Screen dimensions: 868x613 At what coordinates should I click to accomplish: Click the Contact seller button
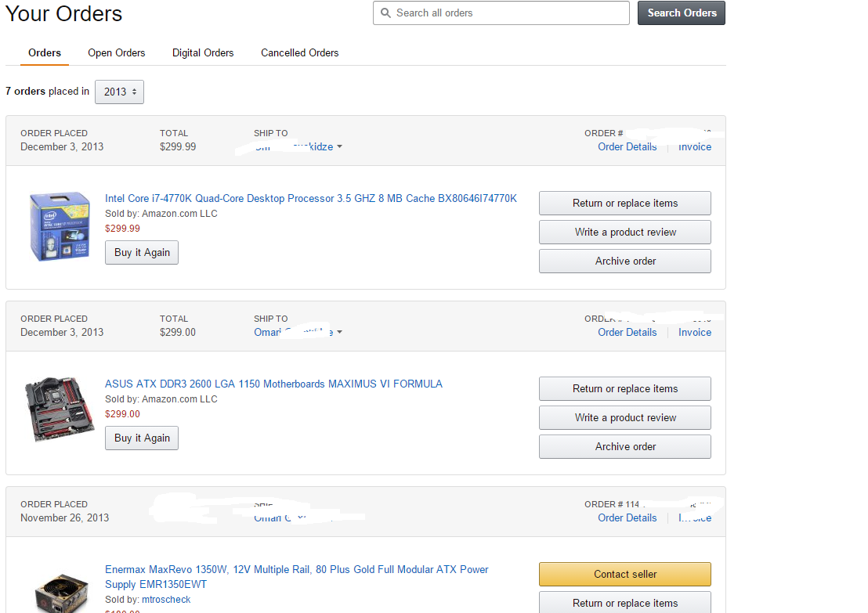coord(624,574)
